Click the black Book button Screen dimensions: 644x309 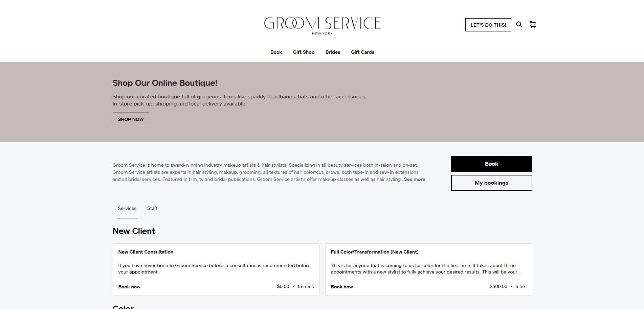(491, 164)
